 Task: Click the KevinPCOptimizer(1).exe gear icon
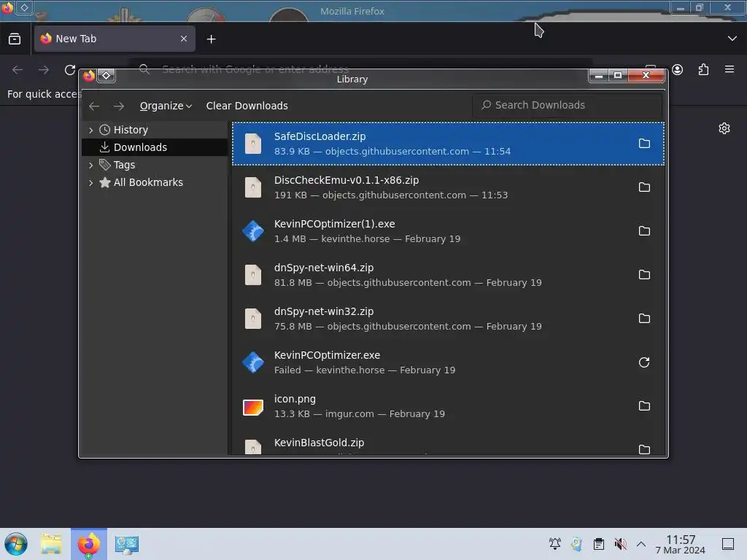point(253,231)
